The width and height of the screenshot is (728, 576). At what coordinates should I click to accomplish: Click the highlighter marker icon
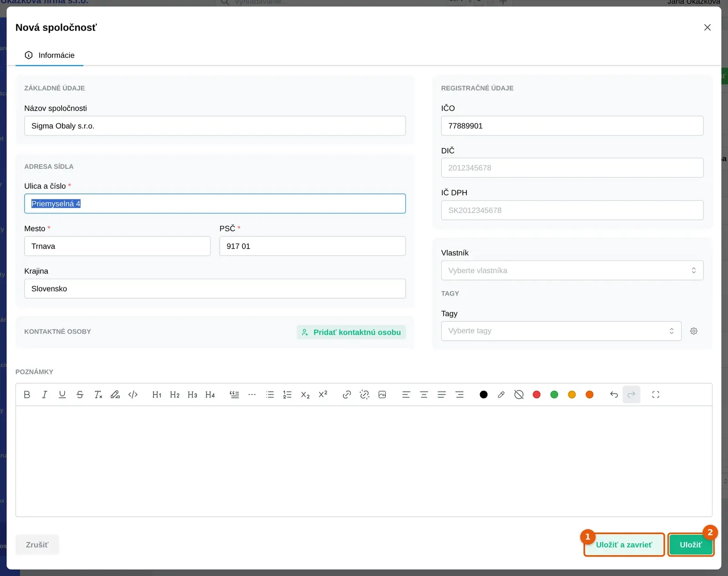click(x=115, y=395)
